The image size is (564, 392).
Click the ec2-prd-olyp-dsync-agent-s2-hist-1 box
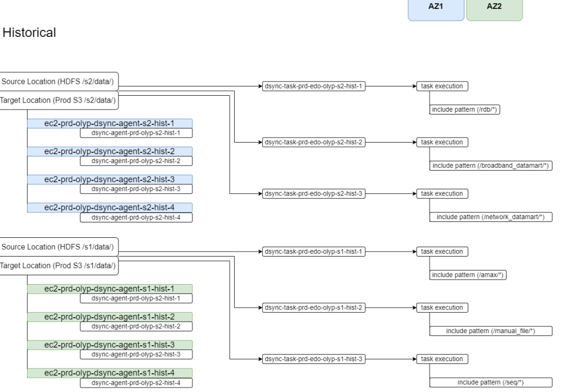point(109,122)
